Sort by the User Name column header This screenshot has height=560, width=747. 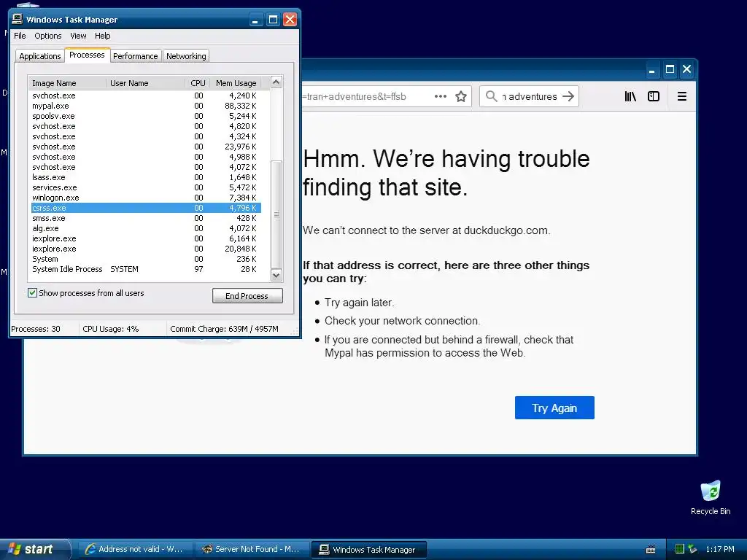point(145,83)
